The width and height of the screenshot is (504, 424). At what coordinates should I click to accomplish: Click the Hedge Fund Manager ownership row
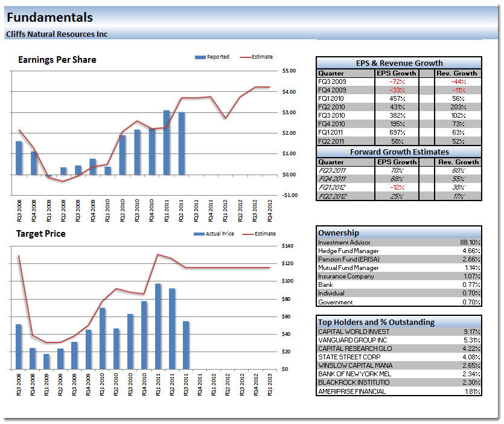pos(398,251)
